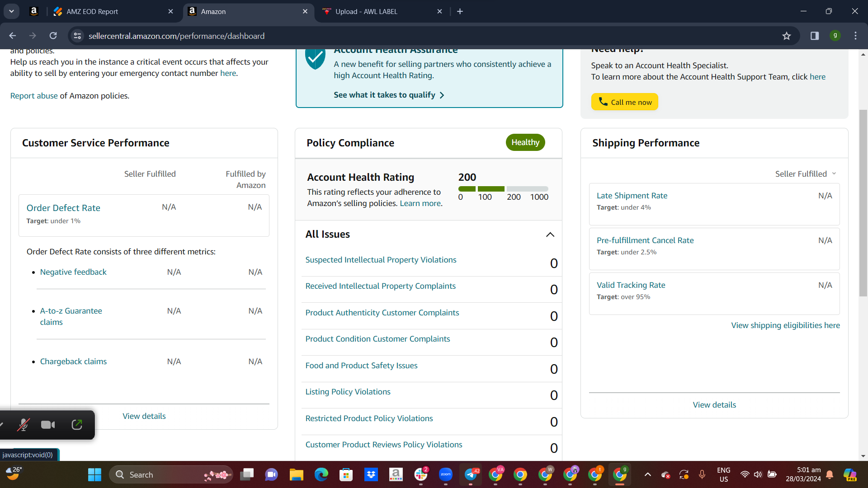Open Received Intellectual Property Complaints
868x488 pixels.
pyautogui.click(x=380, y=286)
